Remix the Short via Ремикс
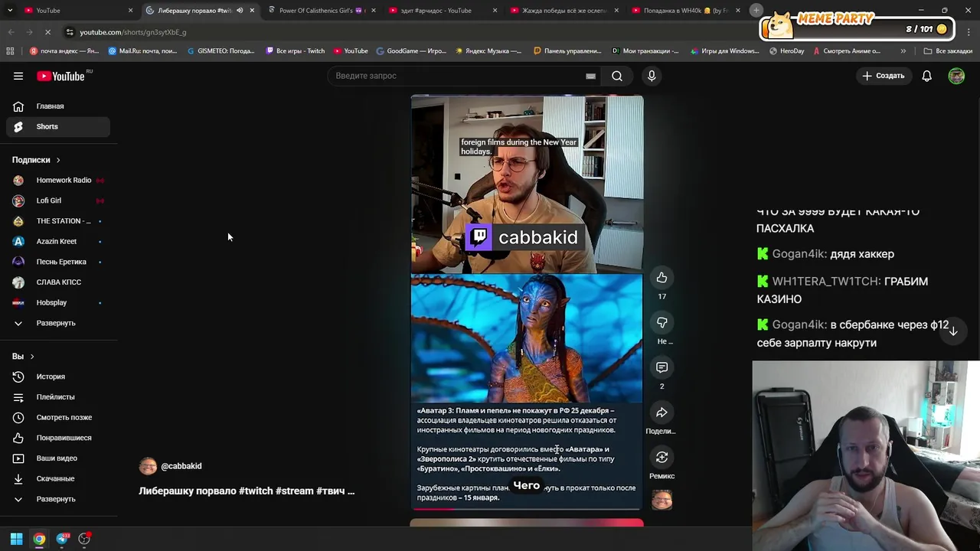Screen dimensions: 980x551 point(661,457)
